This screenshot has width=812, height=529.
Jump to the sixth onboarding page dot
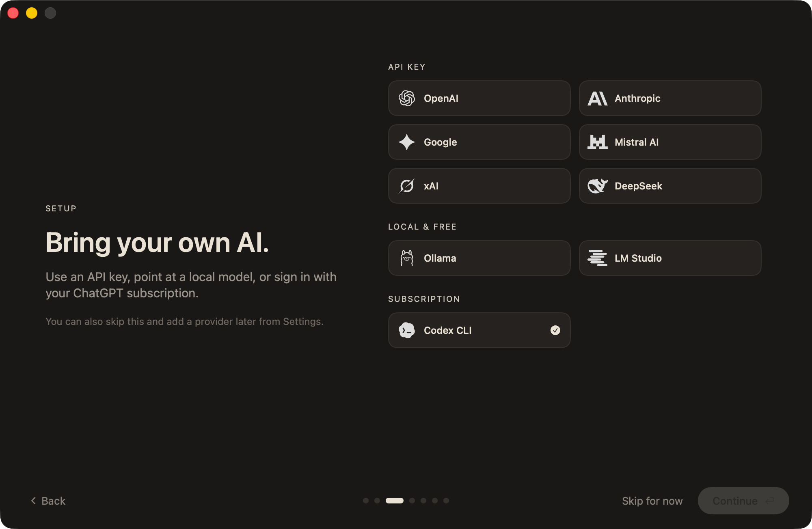tap(434, 501)
